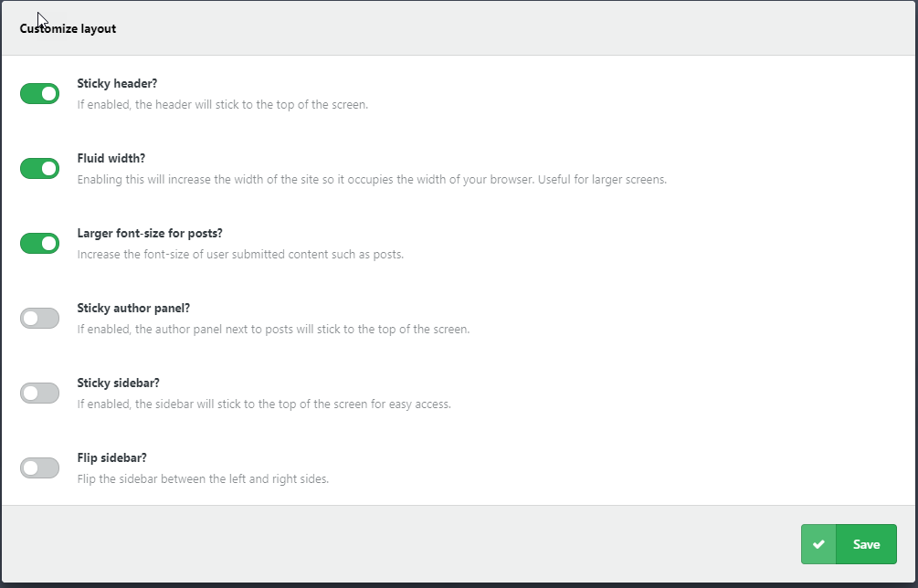Select the "Larger font-size for posts?" label
This screenshot has width=918, height=588.
click(150, 233)
